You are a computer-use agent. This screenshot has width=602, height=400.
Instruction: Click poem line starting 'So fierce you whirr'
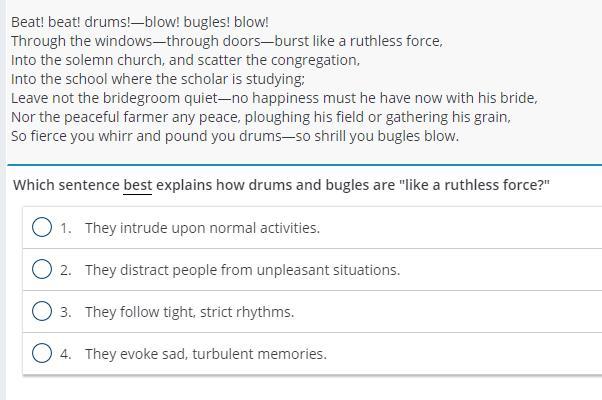(x=235, y=136)
